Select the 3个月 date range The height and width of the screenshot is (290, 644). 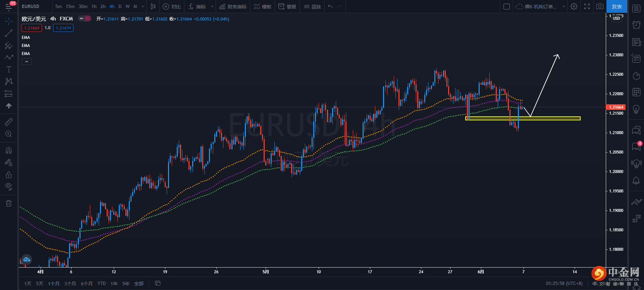point(70,284)
